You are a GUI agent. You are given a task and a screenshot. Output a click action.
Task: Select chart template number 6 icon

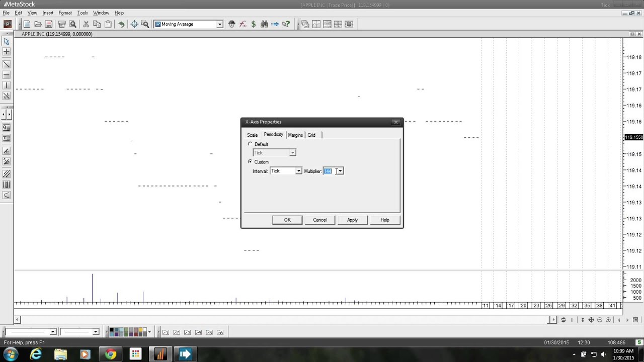point(220,332)
